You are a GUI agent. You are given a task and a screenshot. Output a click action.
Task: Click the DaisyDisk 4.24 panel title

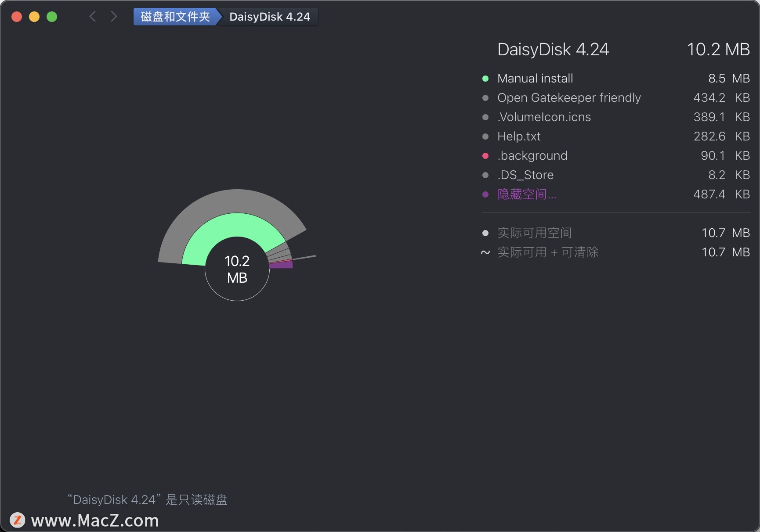point(553,49)
